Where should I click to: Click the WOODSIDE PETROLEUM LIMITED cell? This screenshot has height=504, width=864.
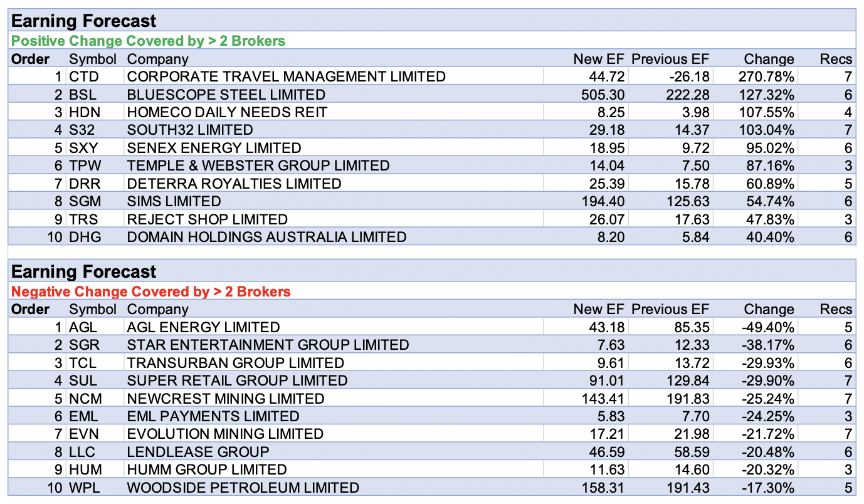pos(243,488)
